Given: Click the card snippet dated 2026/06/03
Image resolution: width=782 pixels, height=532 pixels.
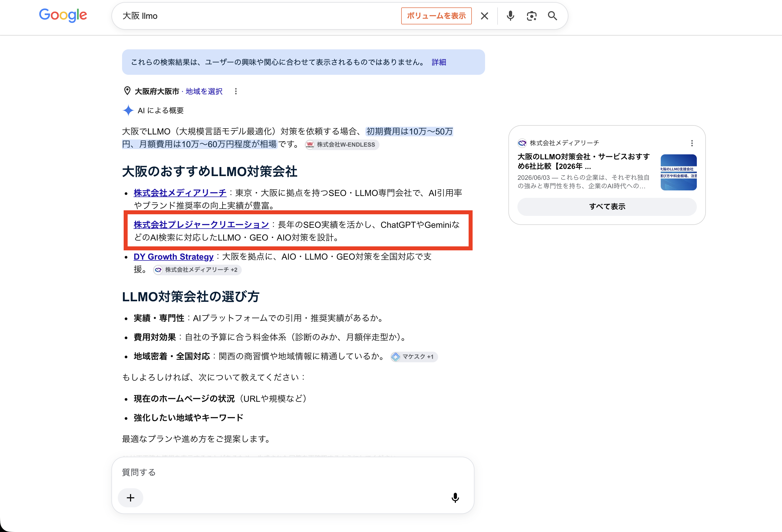Looking at the screenshot, I should [584, 182].
